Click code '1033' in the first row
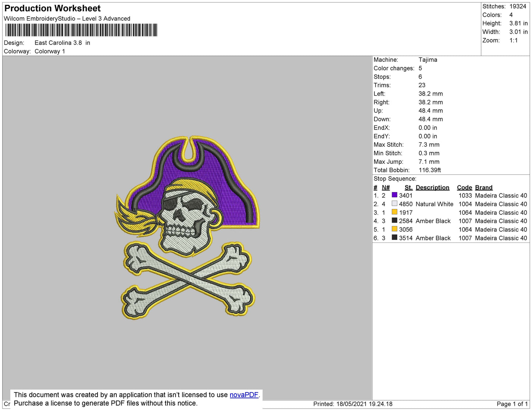 465,195
